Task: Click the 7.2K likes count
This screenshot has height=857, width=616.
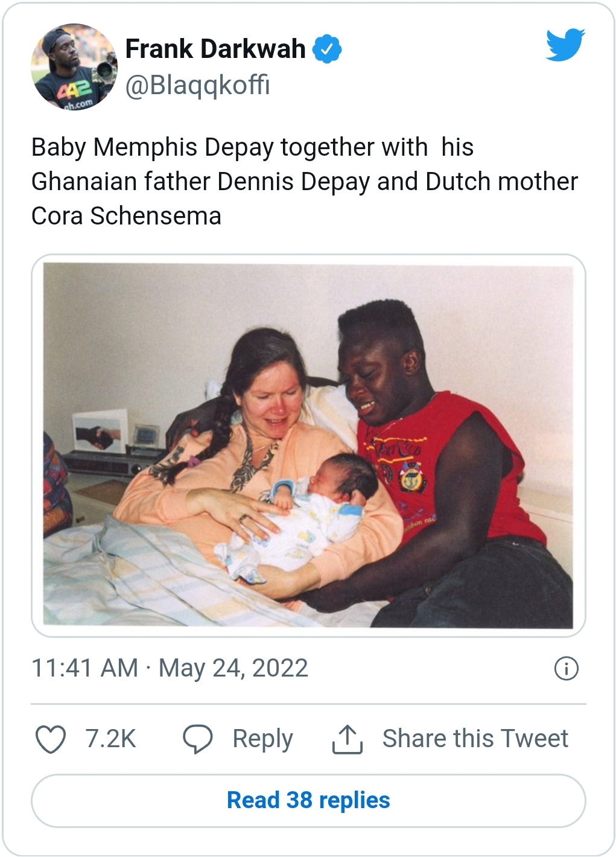Action: 110,739
